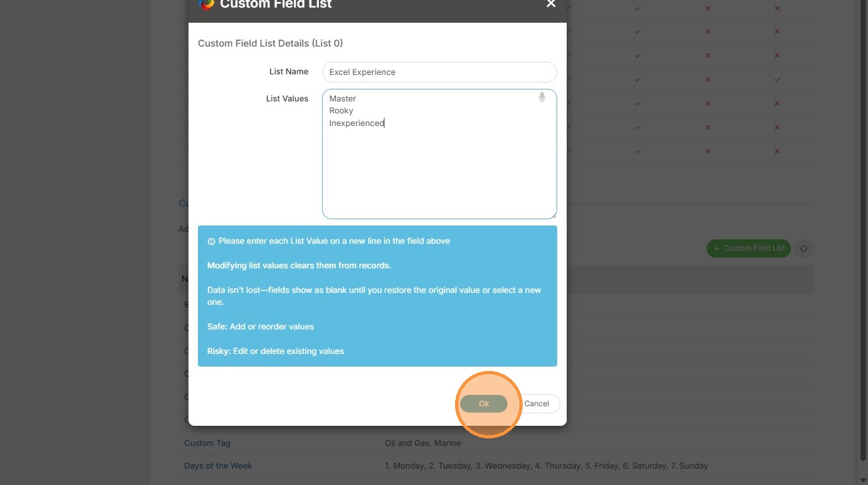Close the Custom Field List dialog
Viewport: 868px width, 485px height.
click(551, 4)
